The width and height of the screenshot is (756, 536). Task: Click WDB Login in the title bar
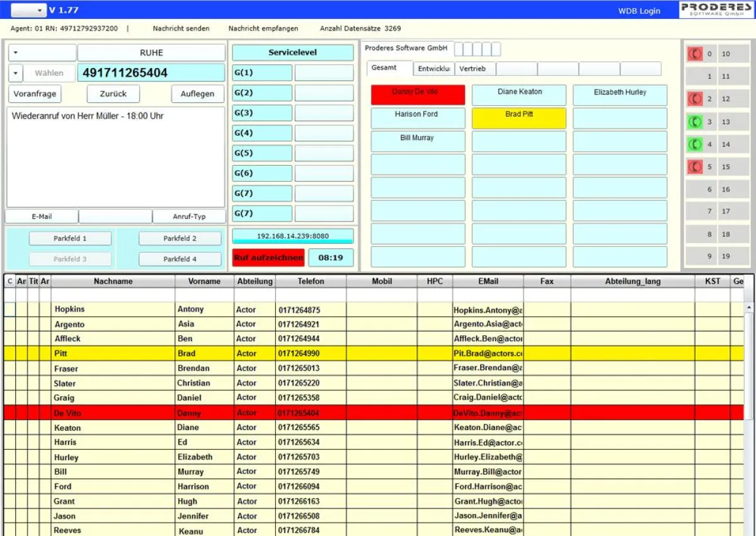pos(639,11)
